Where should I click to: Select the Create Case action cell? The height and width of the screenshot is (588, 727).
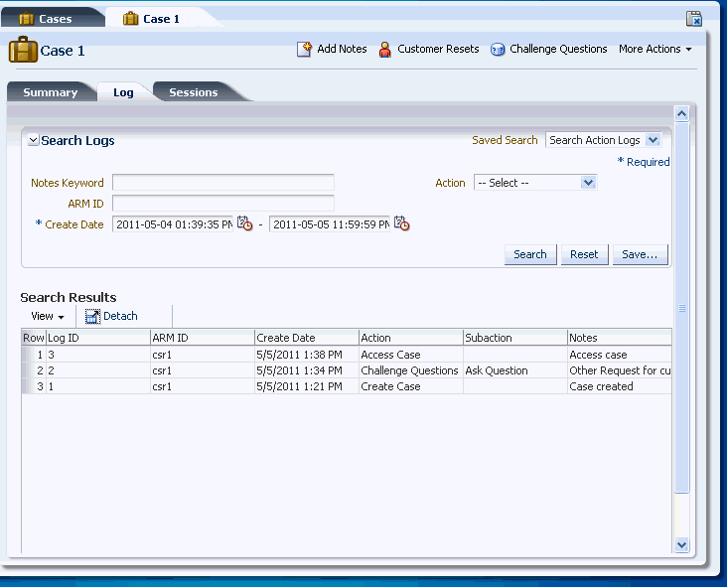pos(411,386)
